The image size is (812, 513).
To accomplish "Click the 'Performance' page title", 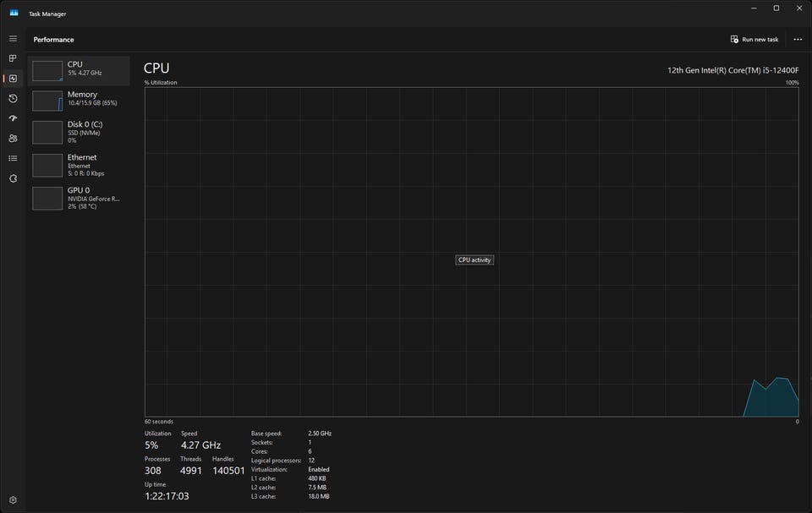I will [54, 40].
